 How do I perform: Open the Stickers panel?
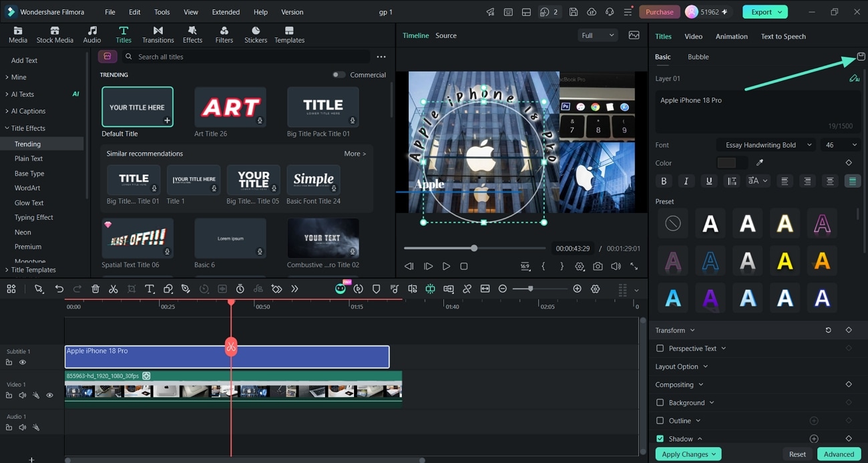(x=256, y=35)
